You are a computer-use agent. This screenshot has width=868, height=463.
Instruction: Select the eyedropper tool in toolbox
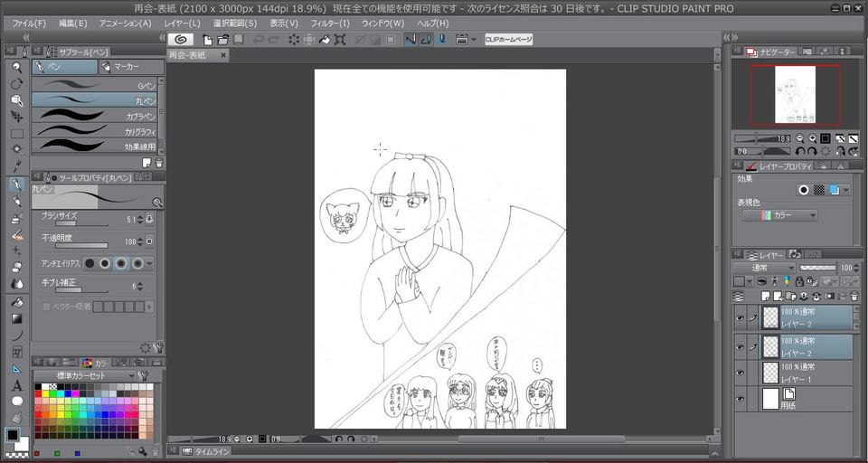click(16, 165)
